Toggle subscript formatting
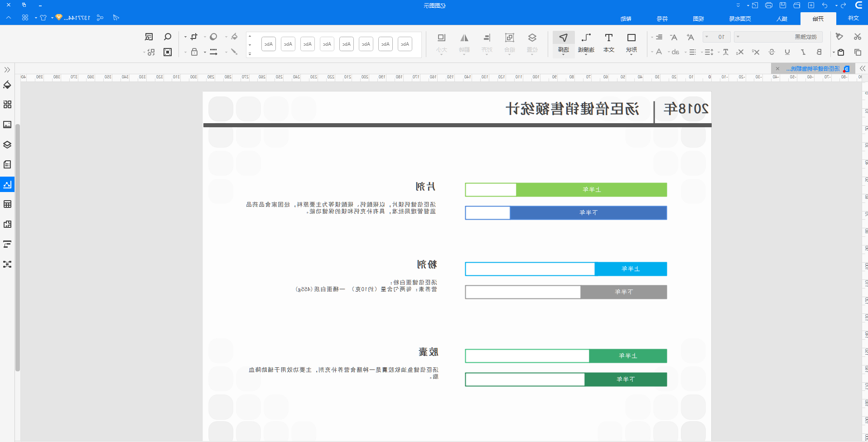Image resolution: width=868 pixels, height=442 pixels. (740, 52)
